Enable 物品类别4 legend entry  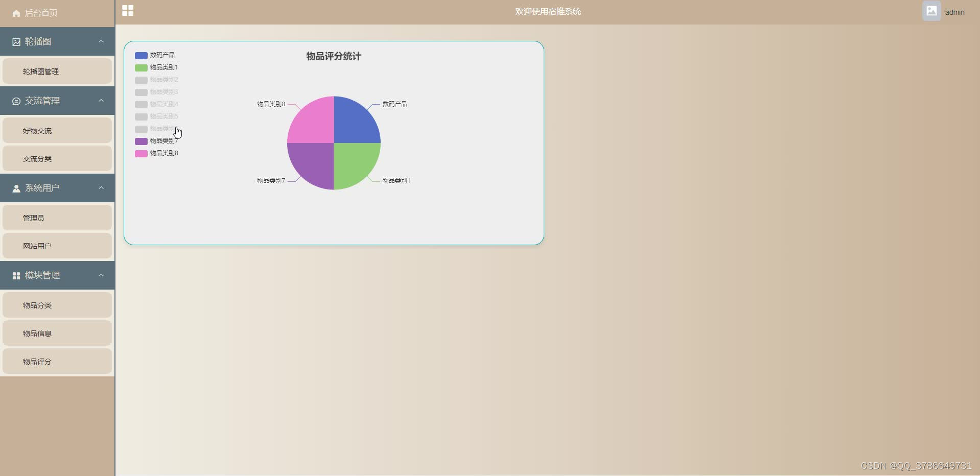[156, 104]
